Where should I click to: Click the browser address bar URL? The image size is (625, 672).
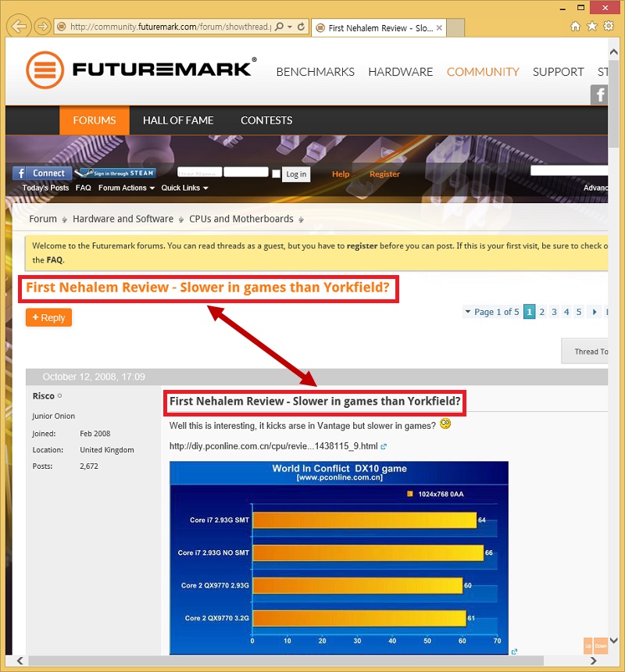[170, 27]
